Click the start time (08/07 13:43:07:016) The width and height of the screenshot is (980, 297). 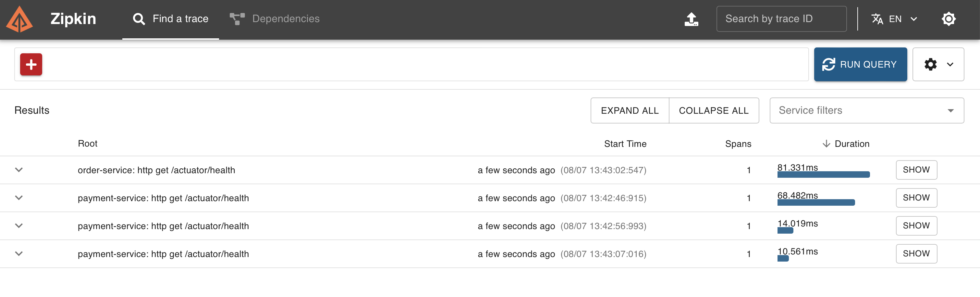603,254
